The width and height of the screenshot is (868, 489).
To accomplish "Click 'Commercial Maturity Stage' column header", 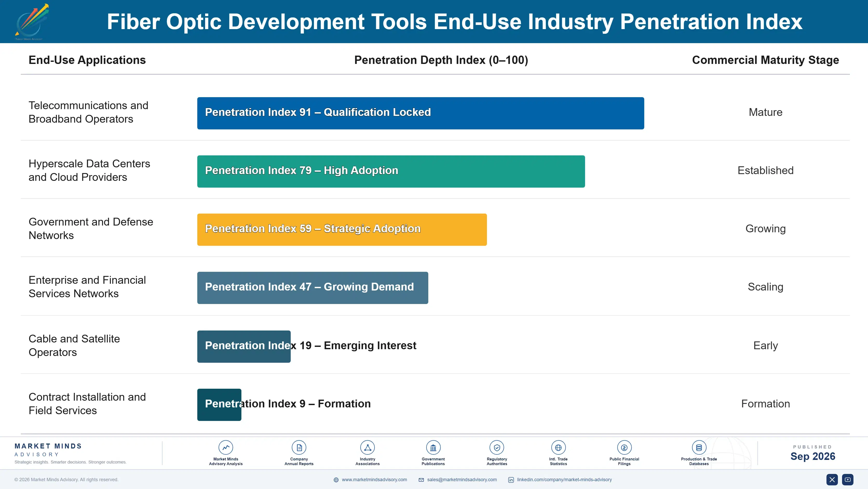I will pyautogui.click(x=765, y=60).
